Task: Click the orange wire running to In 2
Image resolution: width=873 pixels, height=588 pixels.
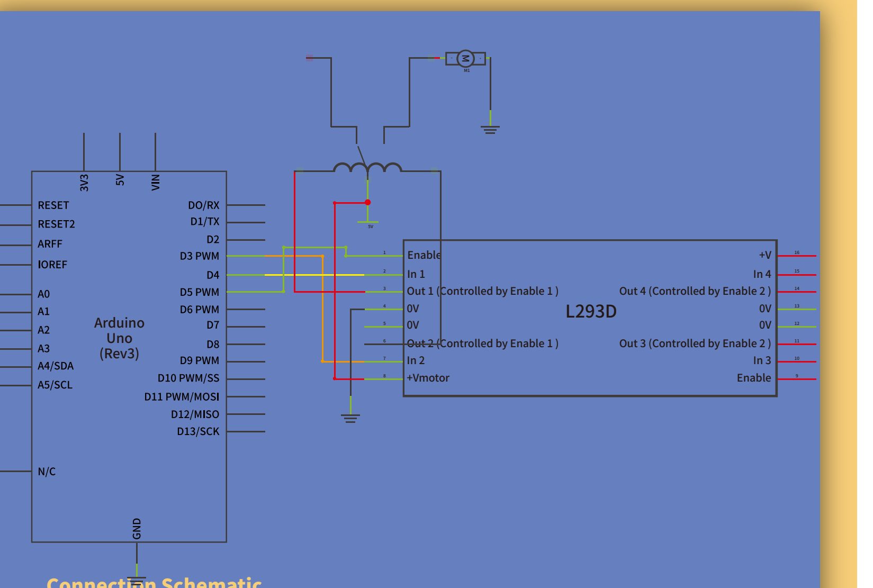Action: 322,309
